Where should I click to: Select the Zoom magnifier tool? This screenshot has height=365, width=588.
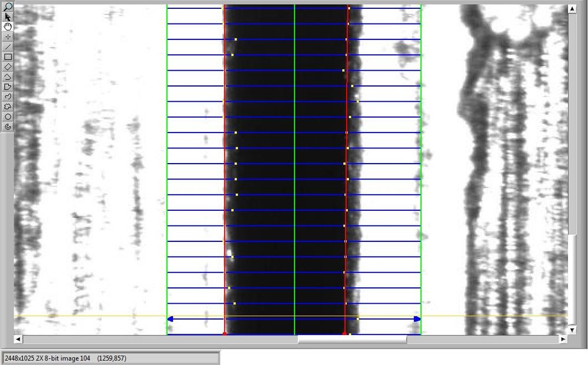(x=8, y=6)
